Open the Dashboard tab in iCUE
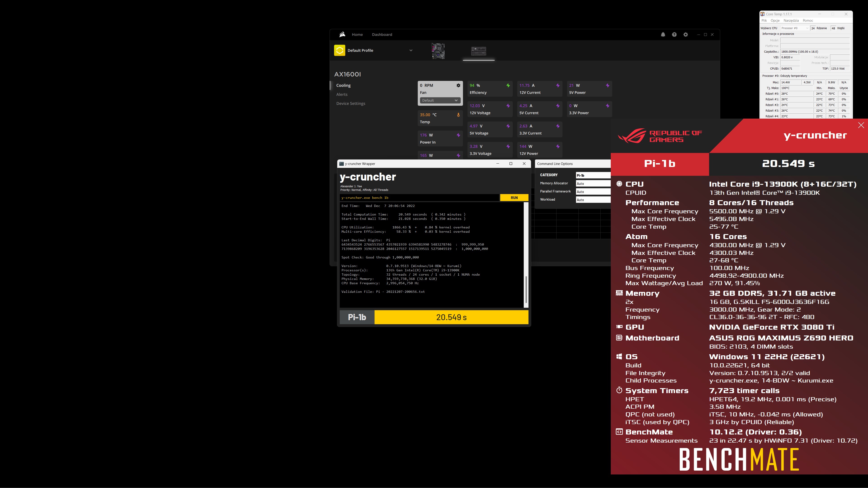Viewport: 868px width, 488px height. tap(382, 34)
